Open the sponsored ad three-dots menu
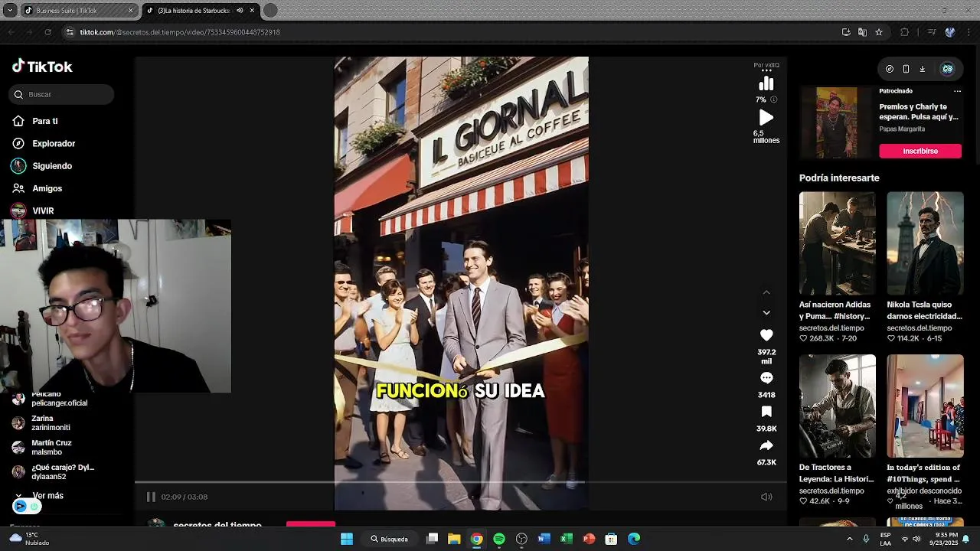Image resolution: width=980 pixels, height=551 pixels. [x=957, y=91]
